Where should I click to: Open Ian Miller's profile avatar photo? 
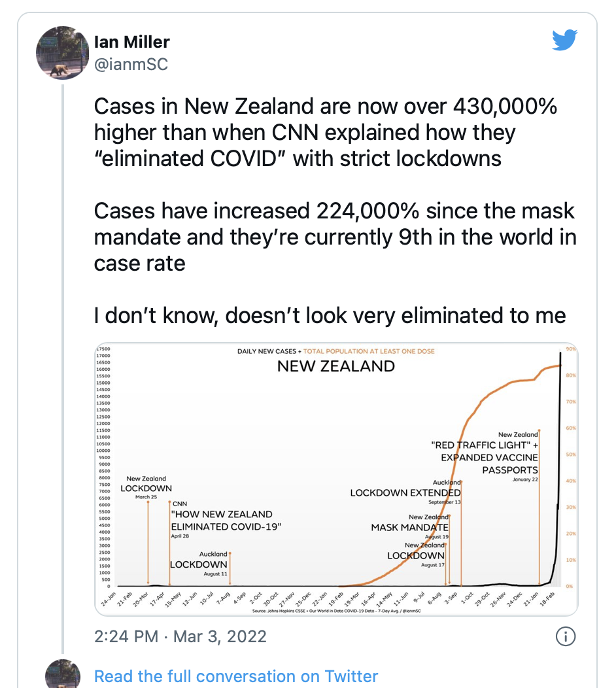62,53
